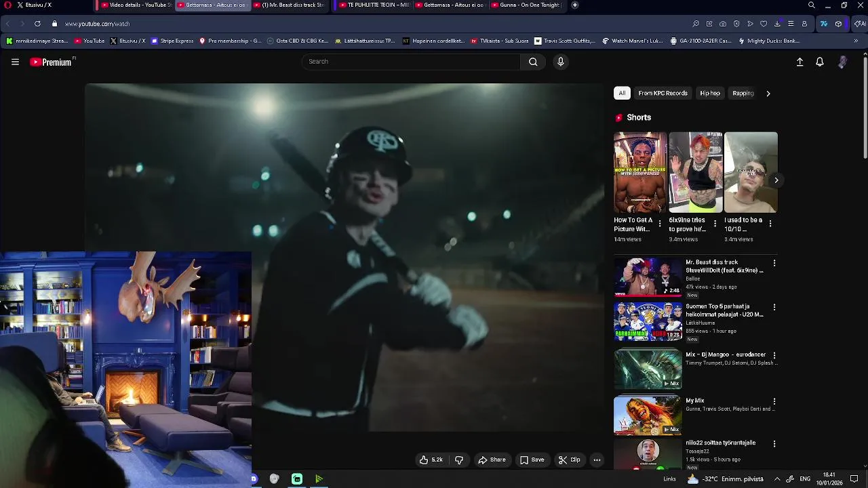Switch to 'Gunna - On One Tonight' tab
Viewport: 868px width, 488px height.
click(526, 5)
